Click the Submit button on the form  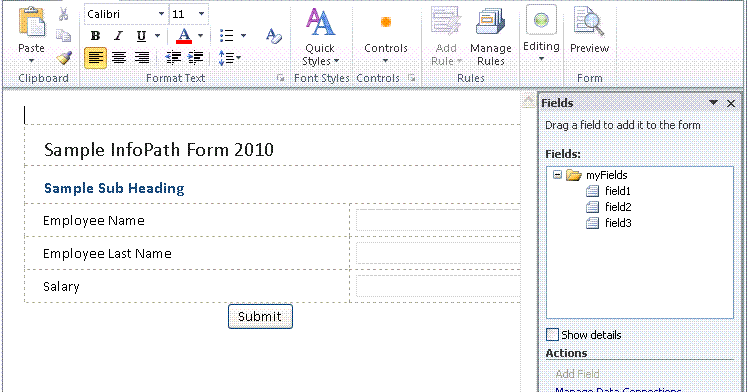tap(260, 316)
